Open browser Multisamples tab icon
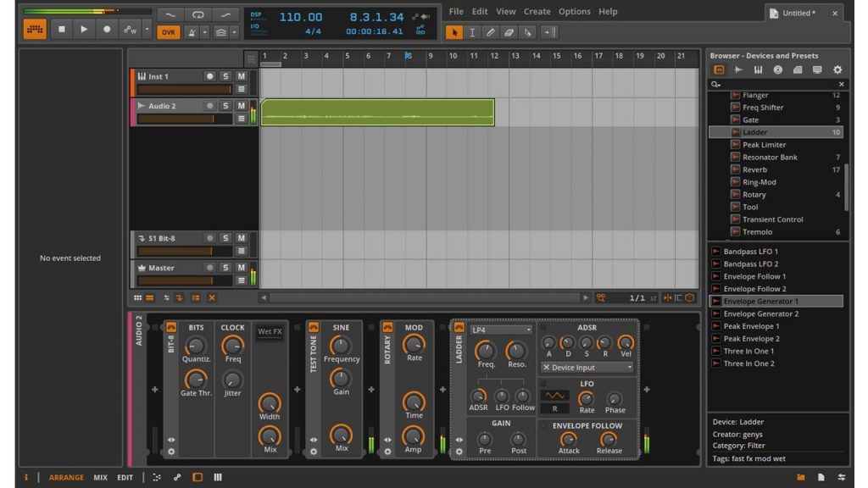868x488 pixels. pos(758,69)
